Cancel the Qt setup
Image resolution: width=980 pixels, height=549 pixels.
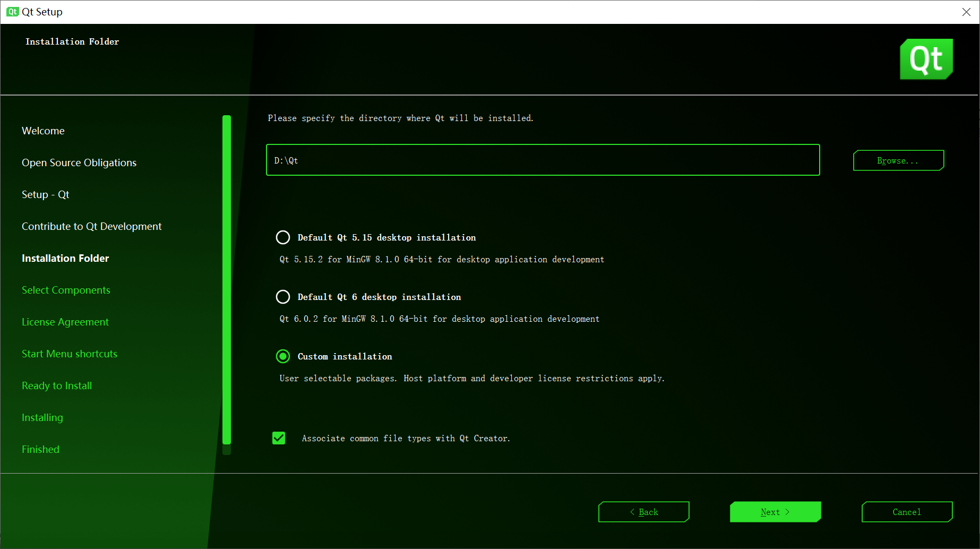907,512
